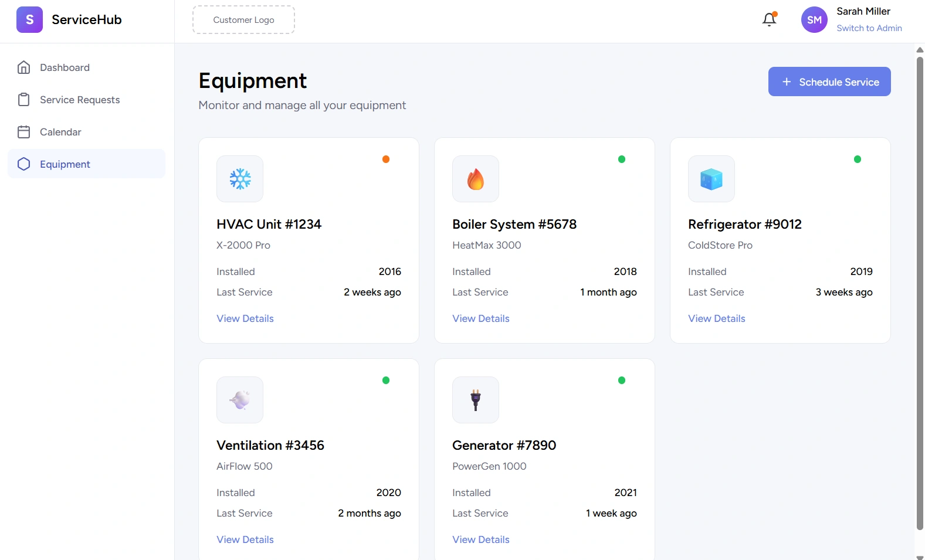Click the Generator plug icon
Viewport: 925px width, 560px height.
click(x=476, y=400)
